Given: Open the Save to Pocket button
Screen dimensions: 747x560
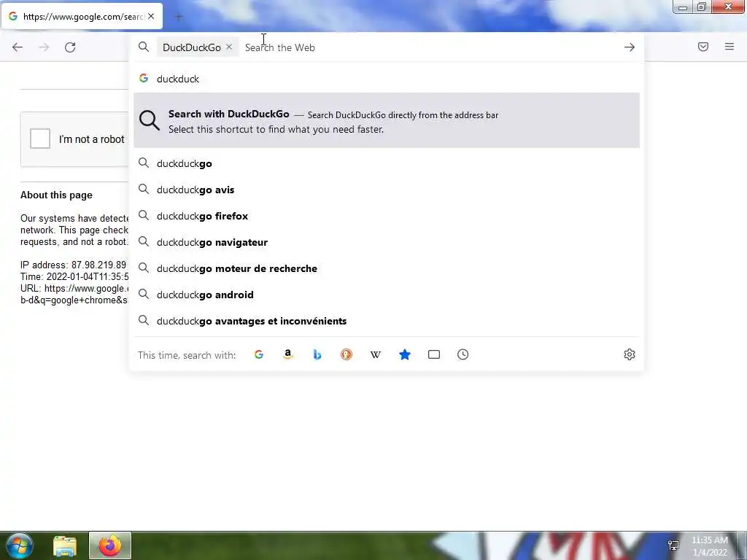Looking at the screenshot, I should point(703,47).
